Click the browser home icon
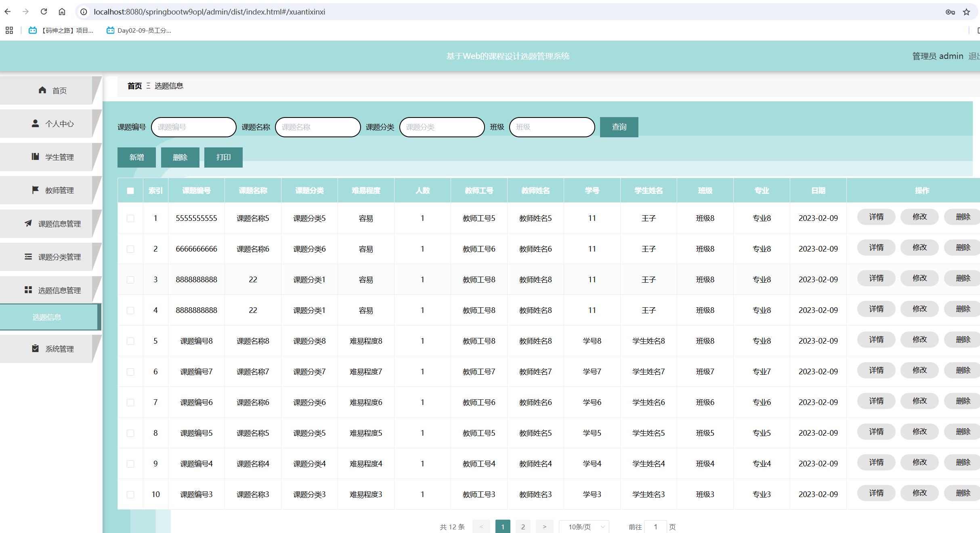Viewport: 980px width, 533px height. [x=62, y=12]
